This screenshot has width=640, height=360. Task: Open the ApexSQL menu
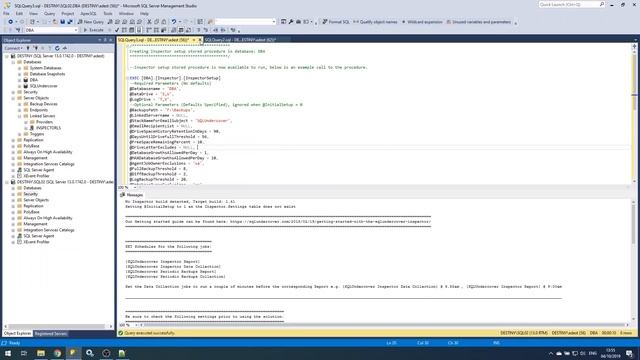click(88, 13)
